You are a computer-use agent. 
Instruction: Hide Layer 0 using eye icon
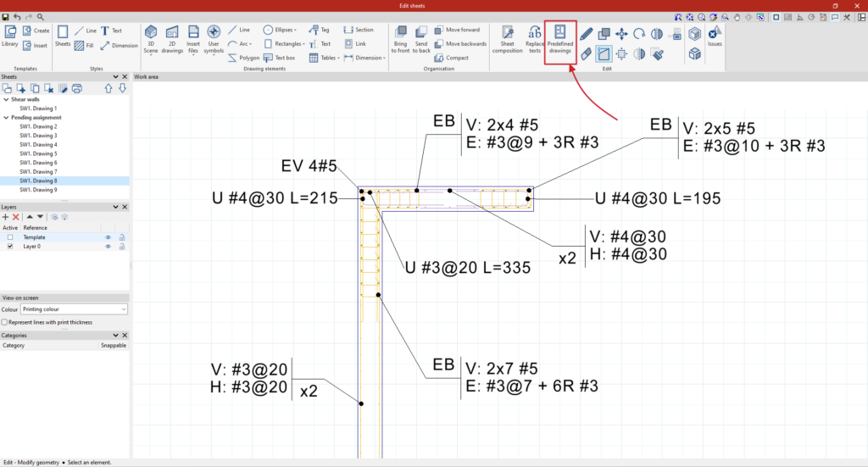[108, 247]
